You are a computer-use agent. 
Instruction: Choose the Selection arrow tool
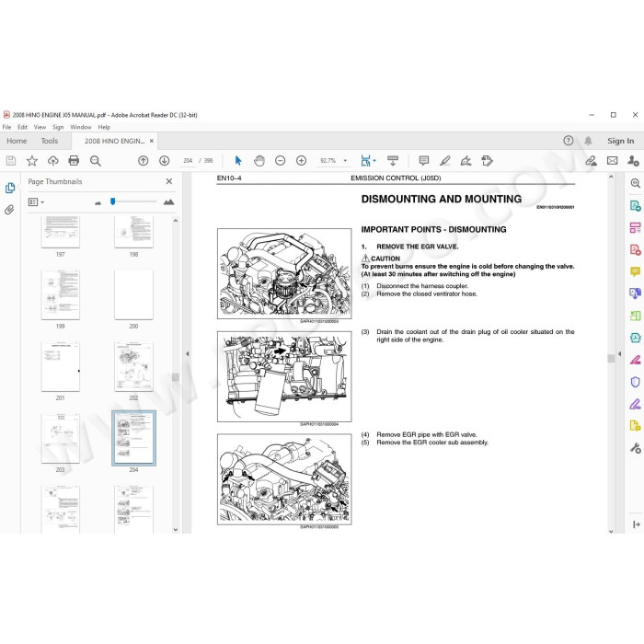click(x=238, y=161)
